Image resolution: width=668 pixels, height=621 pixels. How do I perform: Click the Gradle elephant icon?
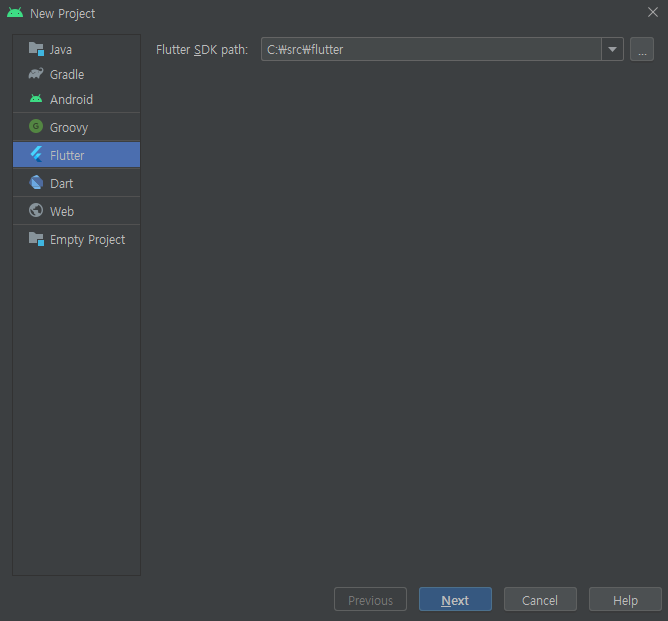click(x=36, y=74)
